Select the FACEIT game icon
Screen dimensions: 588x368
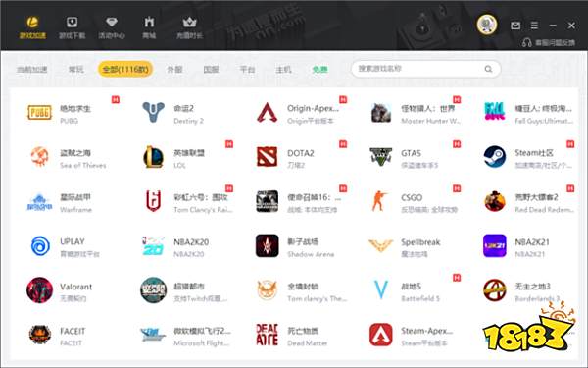coord(40,335)
